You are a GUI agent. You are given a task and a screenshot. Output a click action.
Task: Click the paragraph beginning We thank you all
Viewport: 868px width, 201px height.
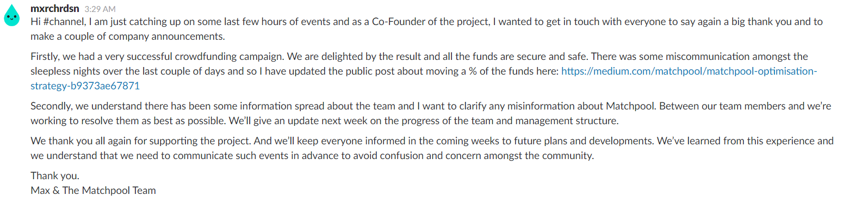tap(432, 148)
